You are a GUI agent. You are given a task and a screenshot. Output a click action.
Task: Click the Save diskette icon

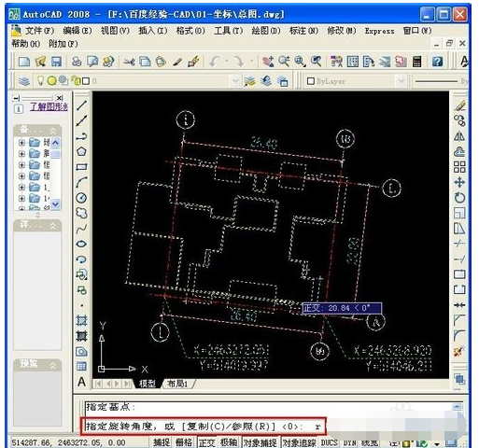coord(56,62)
